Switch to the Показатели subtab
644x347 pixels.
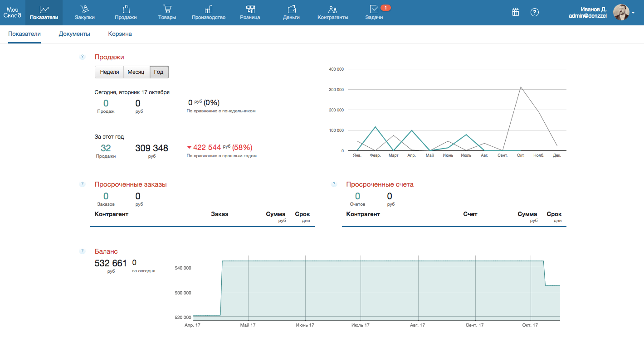24,34
